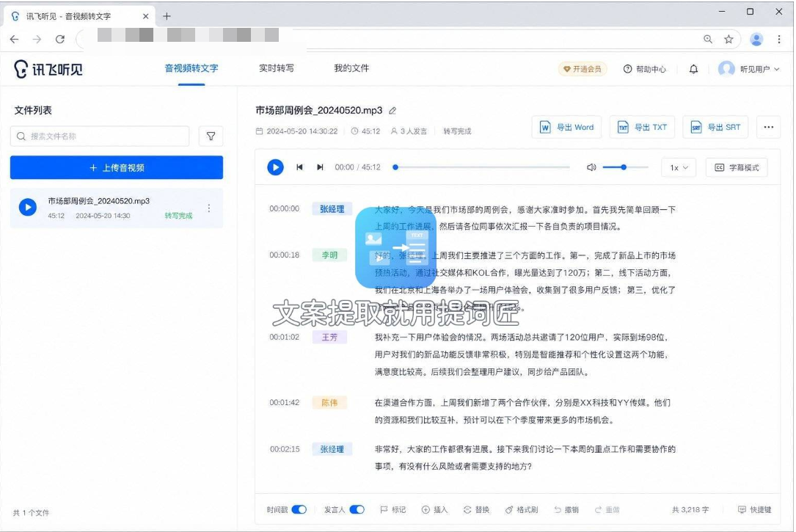This screenshot has width=796, height=532.
Task: Close the 讯飞听见 browser tab
Action: [146, 16]
